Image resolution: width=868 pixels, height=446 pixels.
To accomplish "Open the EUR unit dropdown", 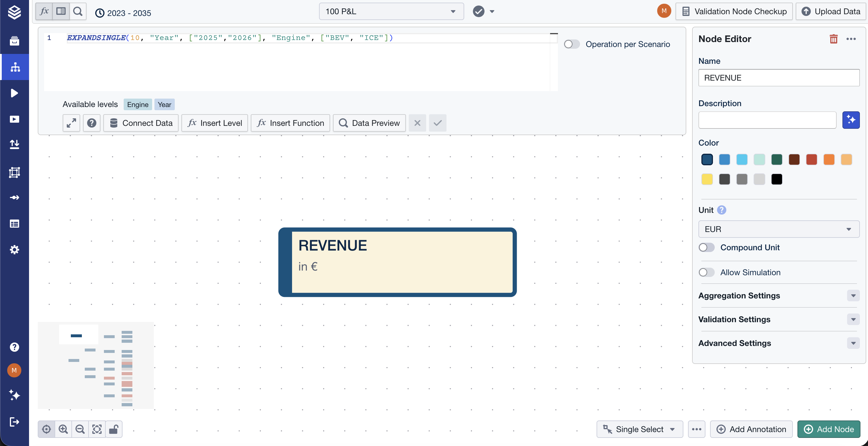I will tap(778, 229).
